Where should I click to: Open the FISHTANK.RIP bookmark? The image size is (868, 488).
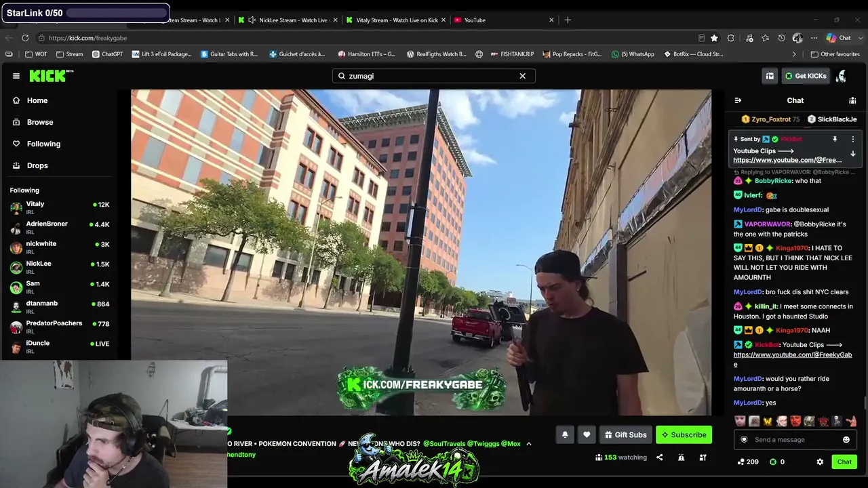point(511,54)
